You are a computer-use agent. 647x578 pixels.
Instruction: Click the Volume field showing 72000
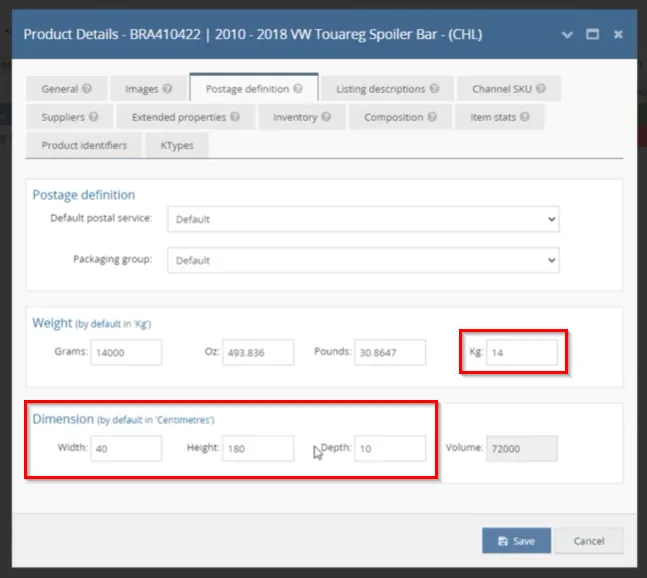point(522,448)
